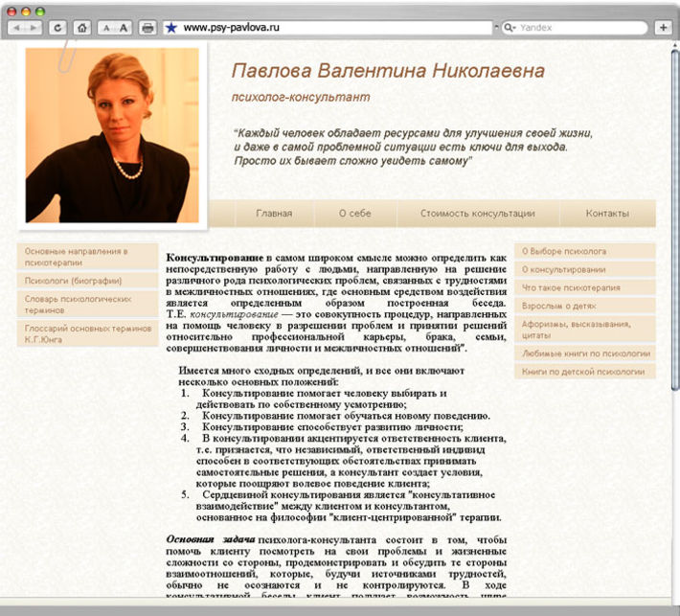Click the green zoom window button
Screen dimensions: 680x616
coord(40,11)
